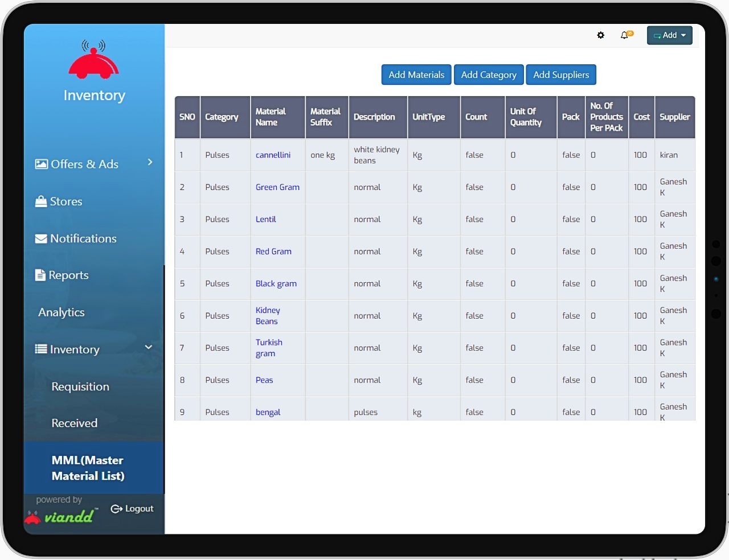The height and width of the screenshot is (560, 729).
Task: Click the red Inventory logo icon
Action: click(94, 59)
